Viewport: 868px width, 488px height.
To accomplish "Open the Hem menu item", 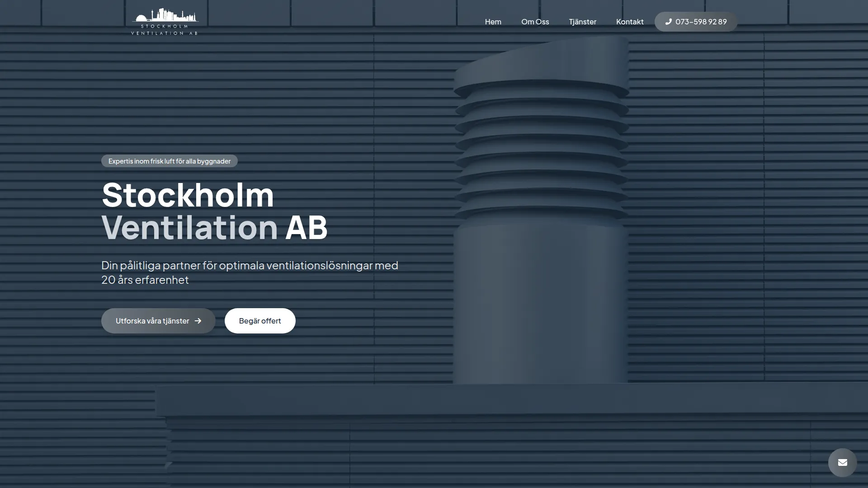I will point(493,21).
